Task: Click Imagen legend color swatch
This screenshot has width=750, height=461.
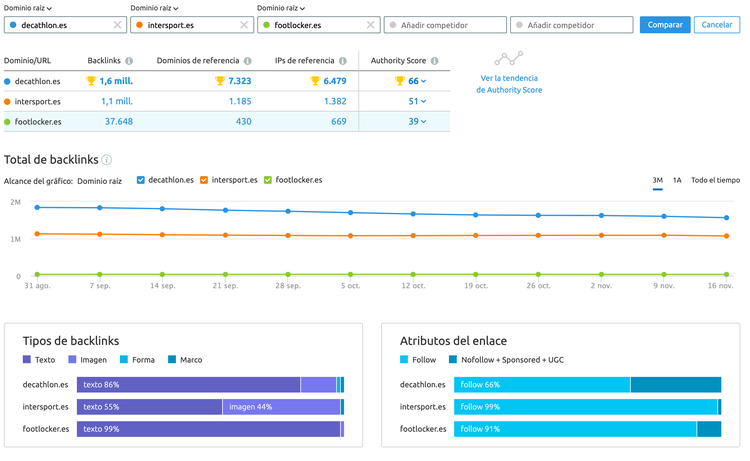Action: [72, 359]
